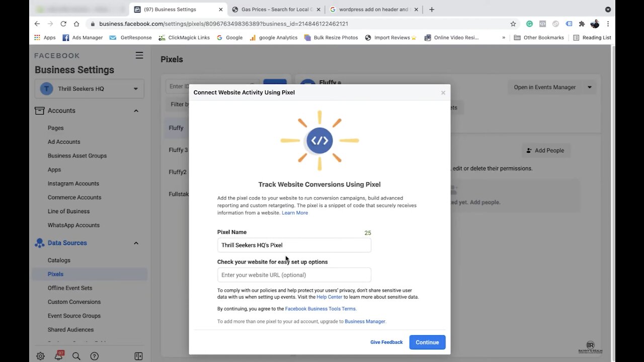Close the Connect Website Activity dialog
644x362 pixels.
click(x=443, y=93)
